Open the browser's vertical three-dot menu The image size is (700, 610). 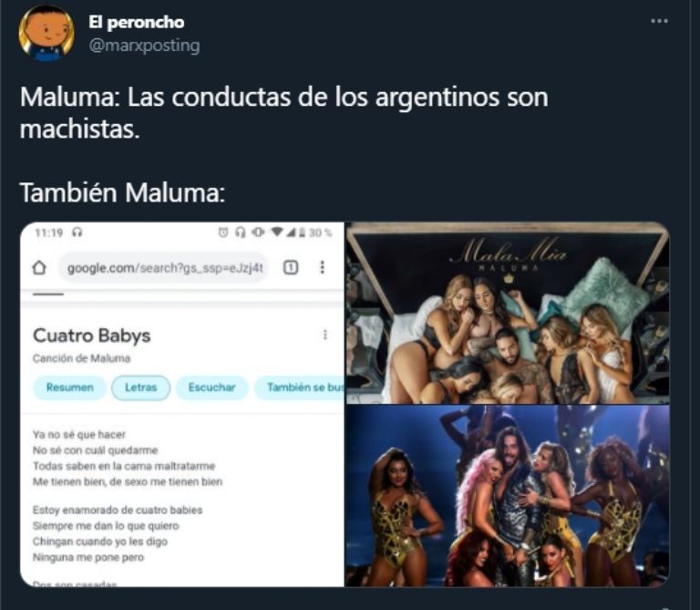click(323, 267)
